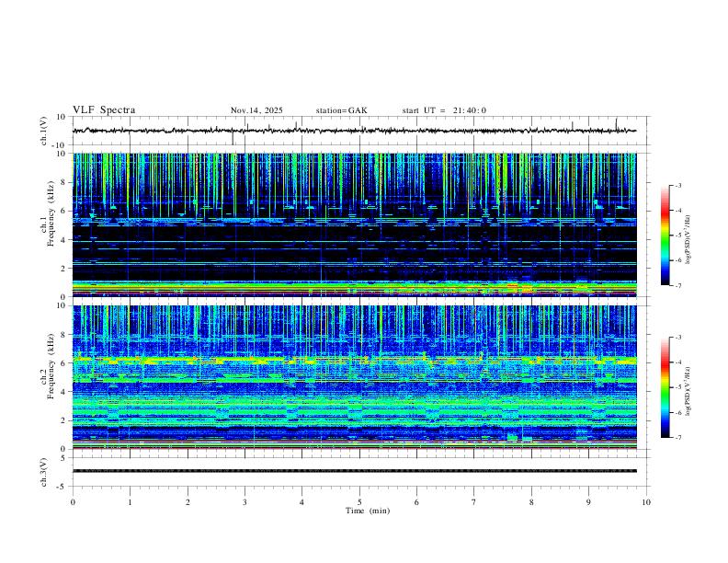
Task: Click time axis tick label "2"
Action: pos(188,502)
